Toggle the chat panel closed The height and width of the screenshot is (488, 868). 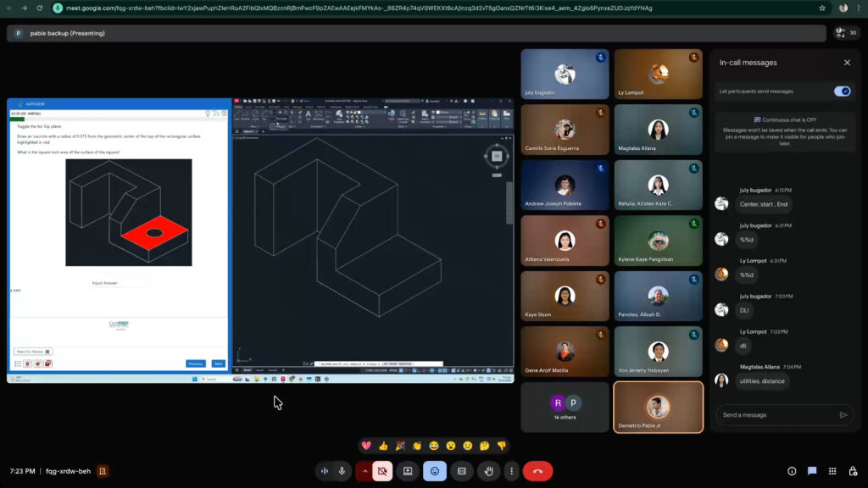pyautogui.click(x=812, y=471)
